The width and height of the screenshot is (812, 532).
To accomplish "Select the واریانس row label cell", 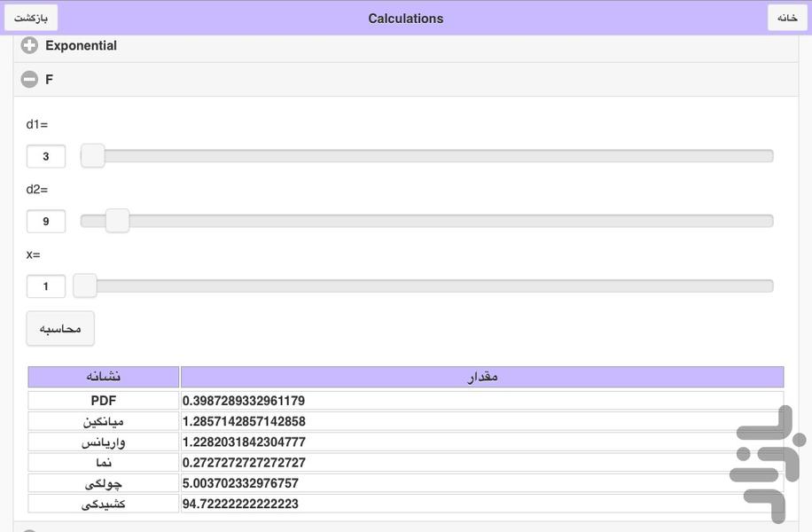I will tap(104, 442).
